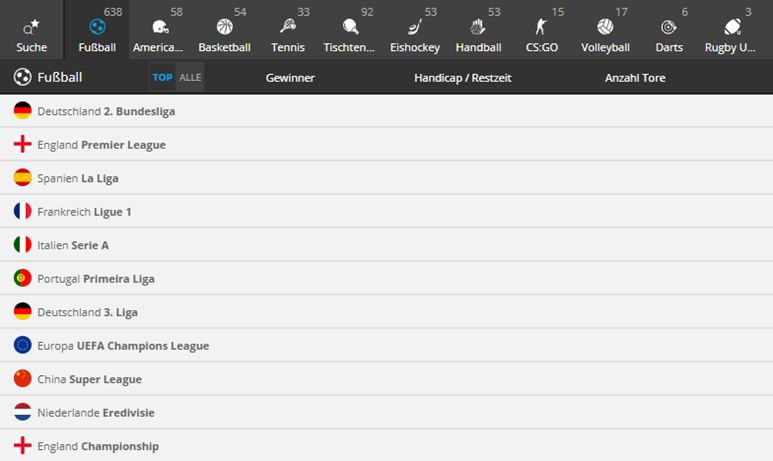
Task: Click Portuguese flag beside Primeira Liga
Action: pos(23,278)
